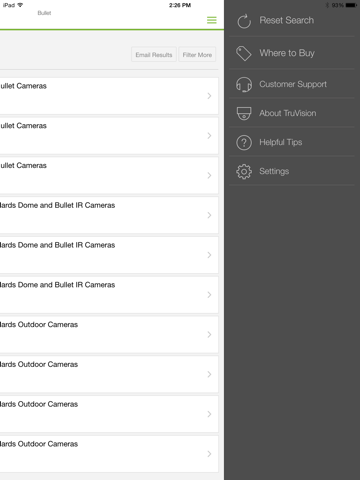Open the first Bullet Cameras result chevron
The height and width of the screenshot is (480, 360).
click(209, 96)
